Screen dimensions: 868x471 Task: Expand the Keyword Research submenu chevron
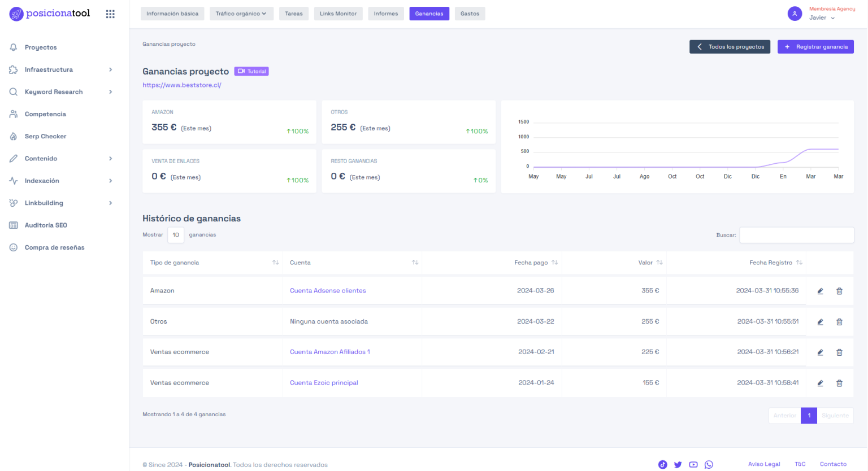(111, 91)
